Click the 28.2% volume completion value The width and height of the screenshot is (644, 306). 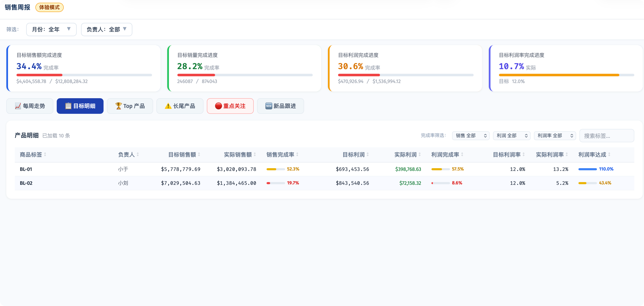point(190,66)
